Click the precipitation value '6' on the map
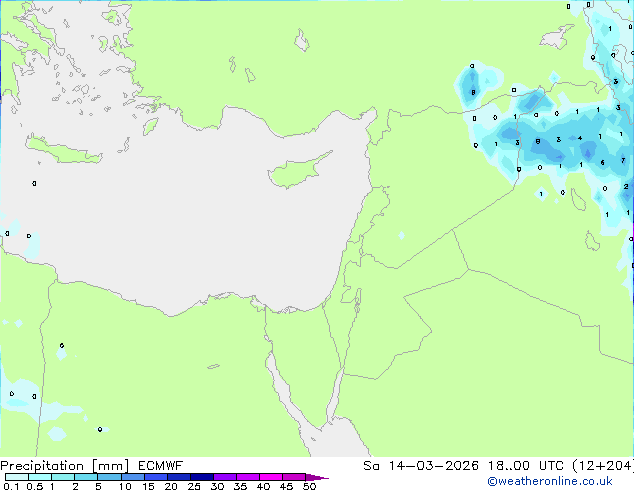The width and height of the screenshot is (634, 490). 602,163
